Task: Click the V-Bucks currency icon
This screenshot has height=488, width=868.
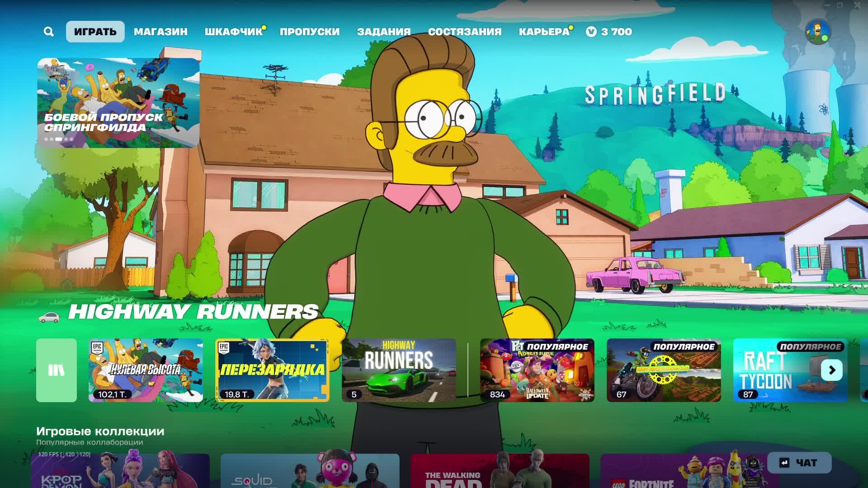Action: tap(591, 32)
